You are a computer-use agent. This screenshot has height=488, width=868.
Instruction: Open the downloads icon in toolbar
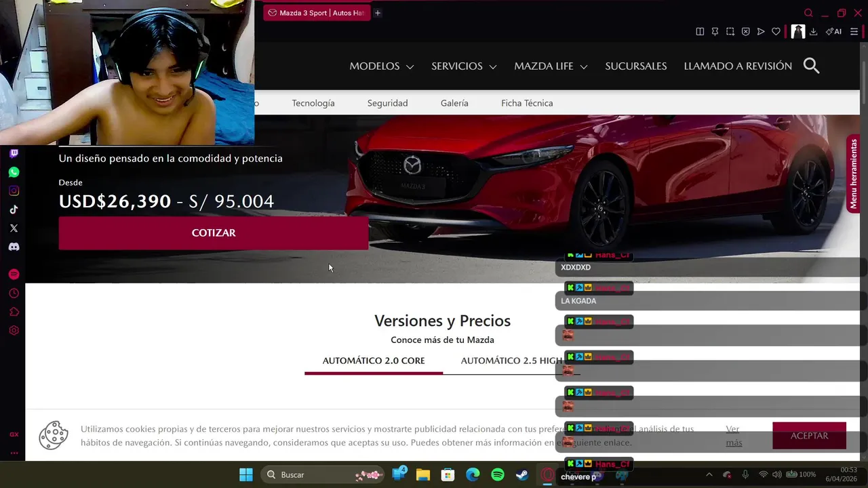[x=813, y=31]
